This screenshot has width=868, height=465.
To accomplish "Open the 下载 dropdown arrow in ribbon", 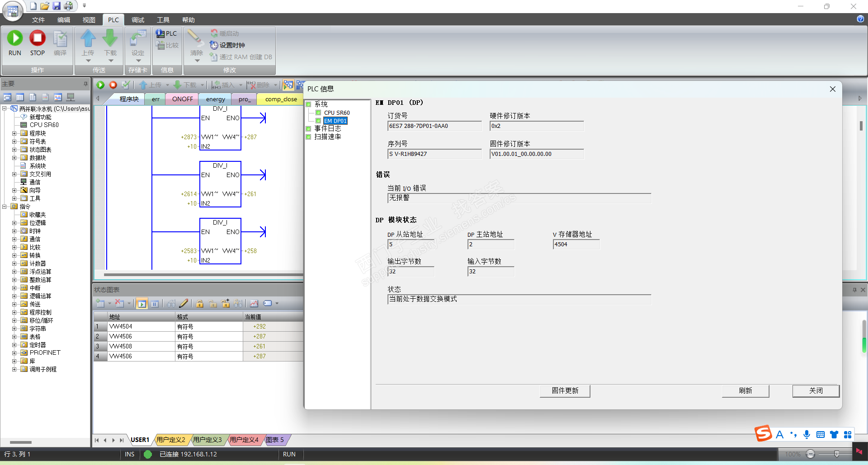I will tap(110, 61).
